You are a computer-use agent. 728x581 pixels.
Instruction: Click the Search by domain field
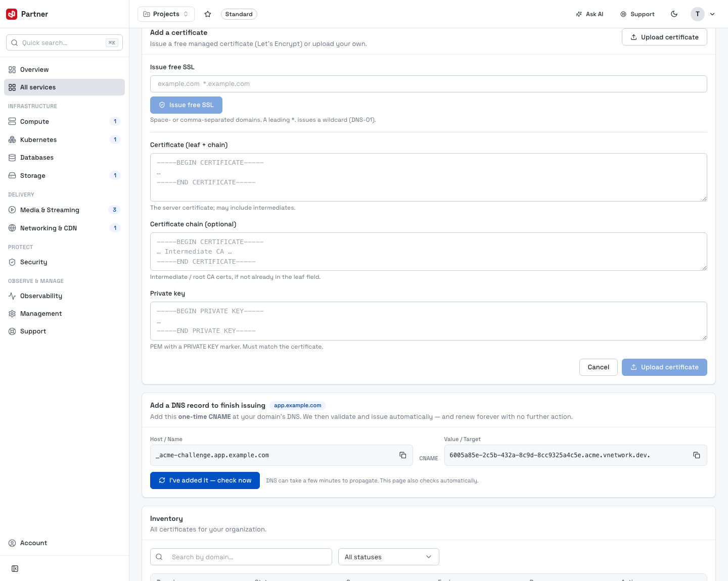241,557
